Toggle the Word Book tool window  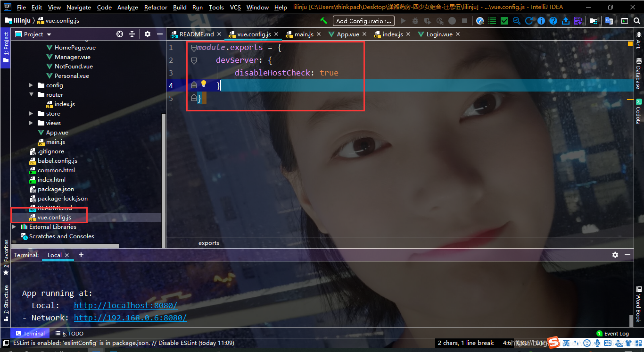tap(639, 305)
